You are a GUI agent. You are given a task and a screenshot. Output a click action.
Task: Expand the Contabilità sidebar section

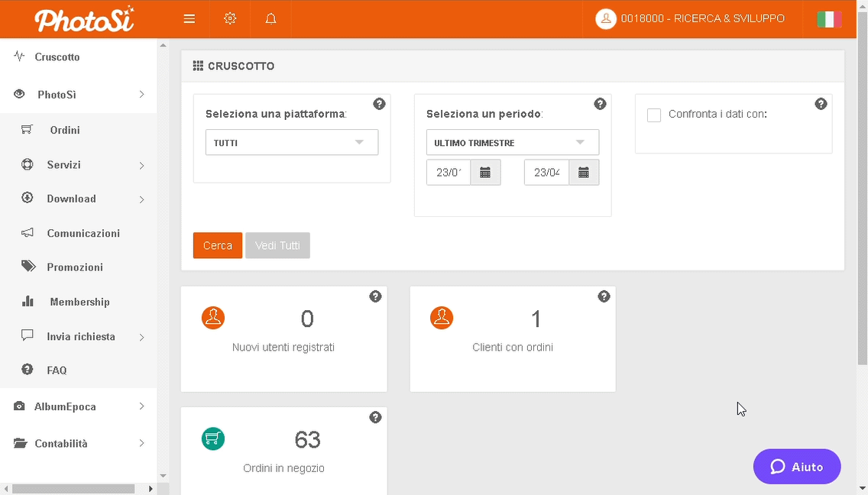pyautogui.click(x=79, y=443)
